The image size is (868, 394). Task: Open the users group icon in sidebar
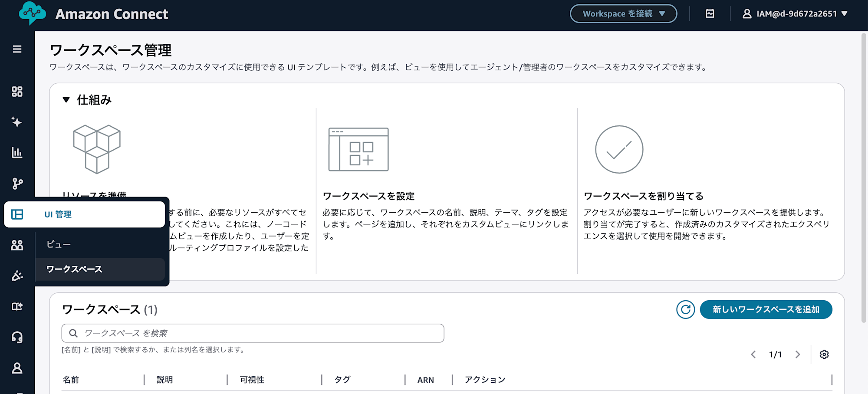pyautogui.click(x=17, y=245)
